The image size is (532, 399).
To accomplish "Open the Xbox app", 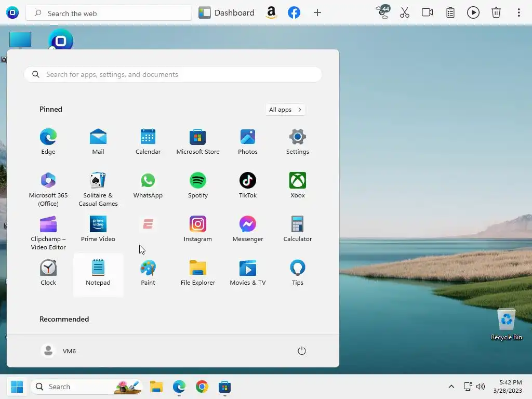I will pos(298,185).
